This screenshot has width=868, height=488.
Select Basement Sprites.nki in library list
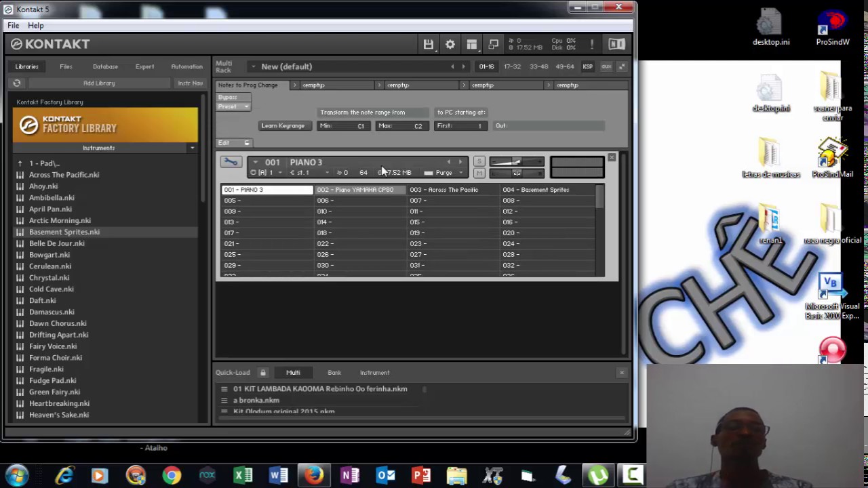point(105,232)
